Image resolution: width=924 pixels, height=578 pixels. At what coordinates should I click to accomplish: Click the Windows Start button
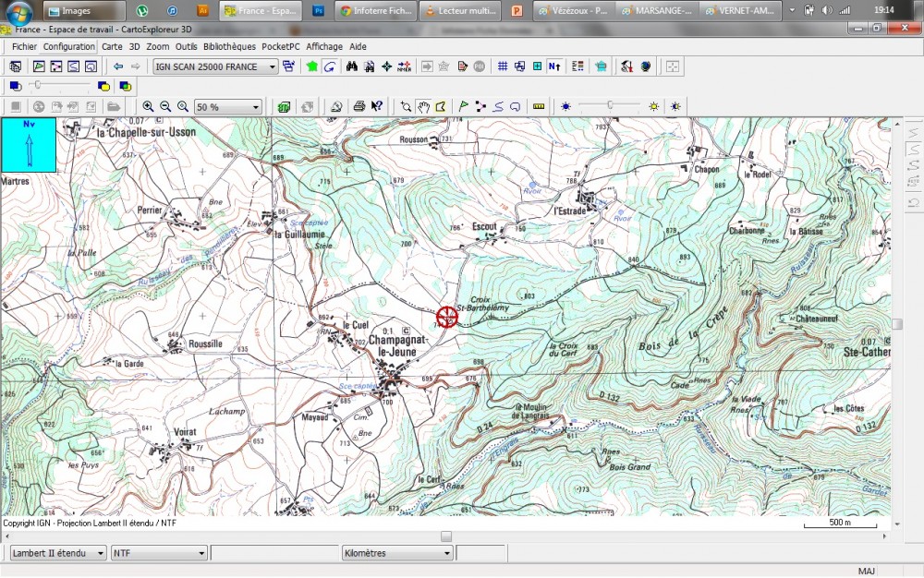coord(18,12)
